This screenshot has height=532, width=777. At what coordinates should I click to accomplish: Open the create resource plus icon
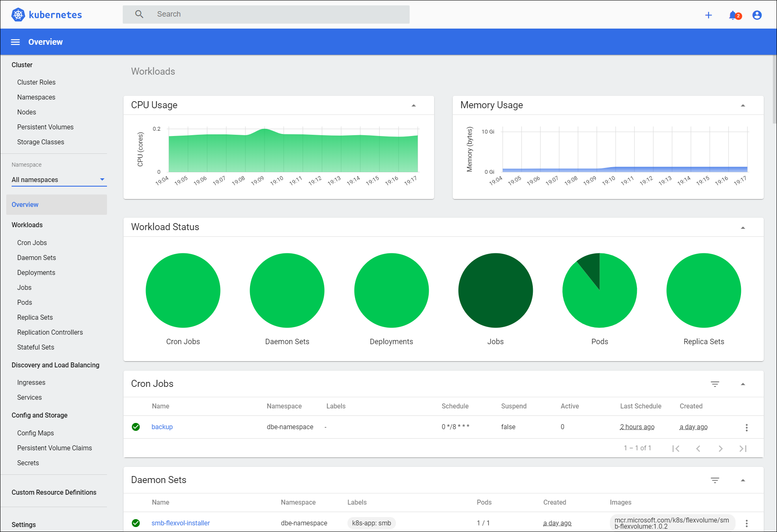point(709,15)
